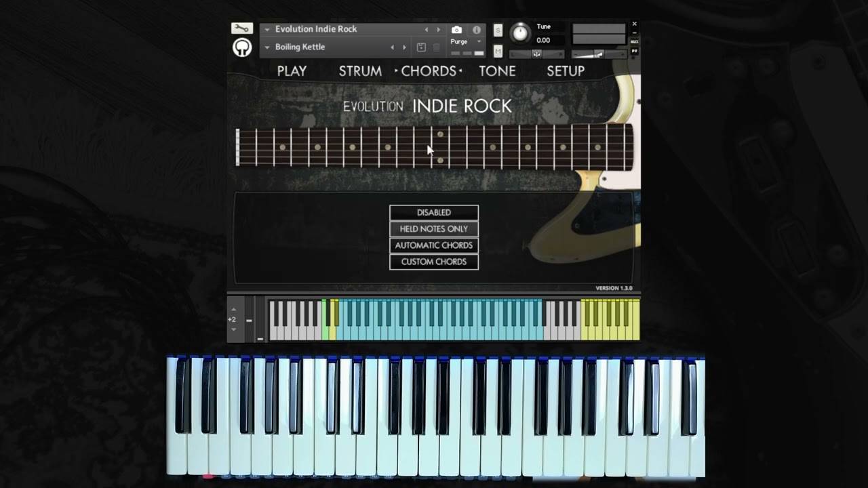
Task: Click the guitar fretboard display
Action: 434,147
